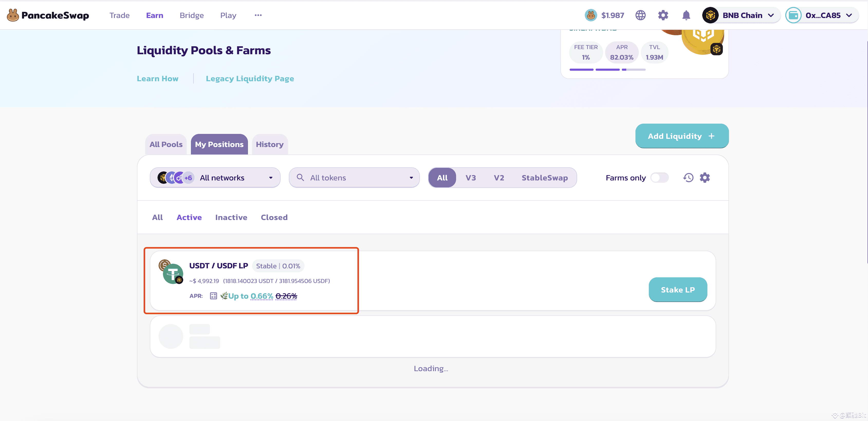868x421 pixels.
Task: Open the recent transactions history icon
Action: (688, 178)
